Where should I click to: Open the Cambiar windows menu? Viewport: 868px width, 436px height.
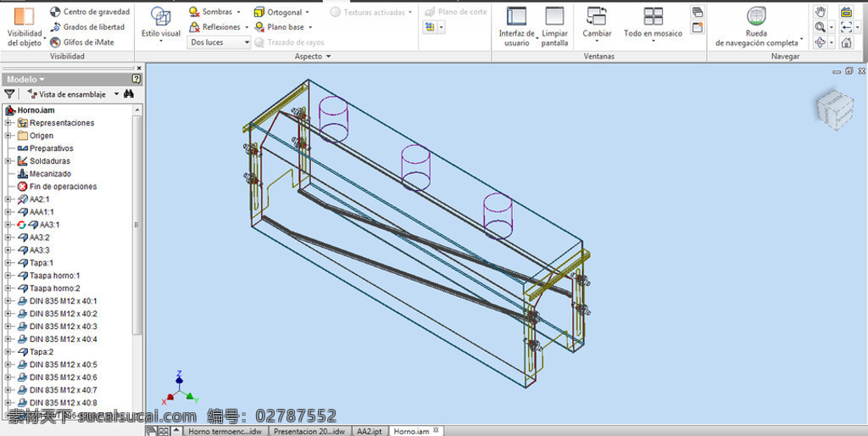pyautogui.click(x=598, y=25)
